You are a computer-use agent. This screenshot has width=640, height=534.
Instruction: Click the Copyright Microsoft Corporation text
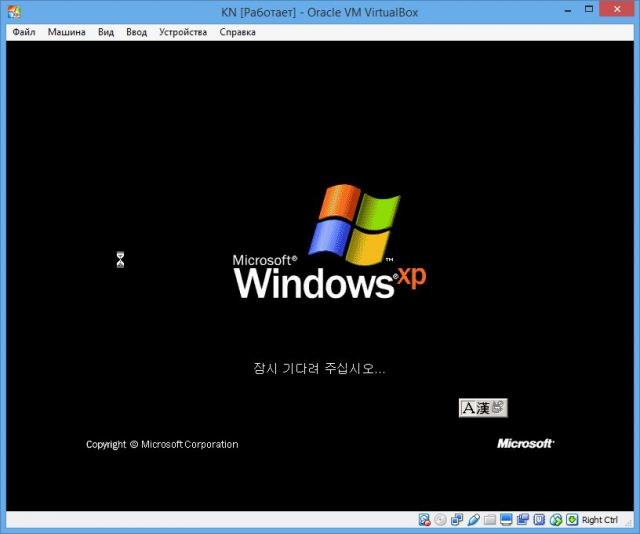pyautogui.click(x=162, y=444)
